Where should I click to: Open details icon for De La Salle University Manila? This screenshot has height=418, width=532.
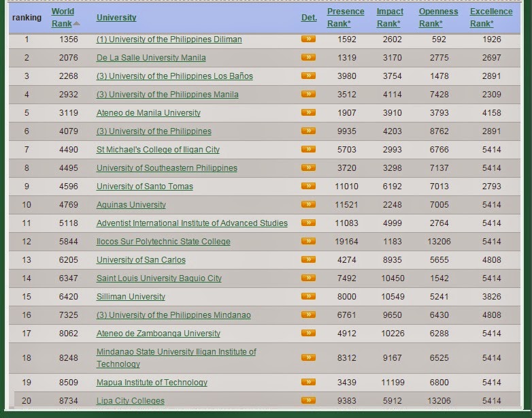click(308, 57)
